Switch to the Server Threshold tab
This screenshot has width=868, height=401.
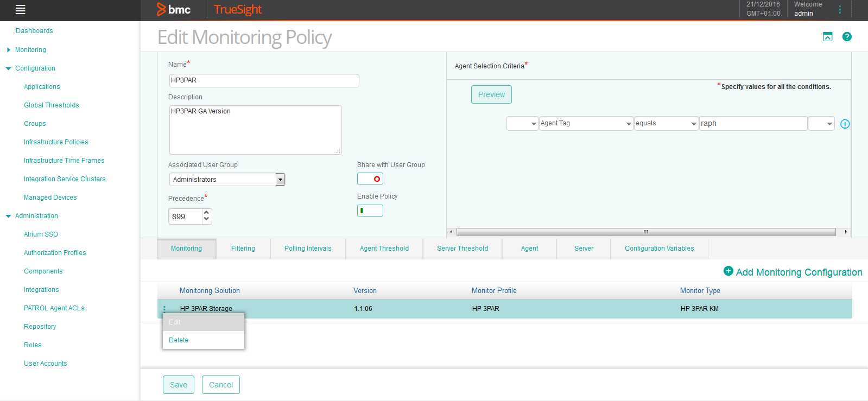click(x=462, y=249)
